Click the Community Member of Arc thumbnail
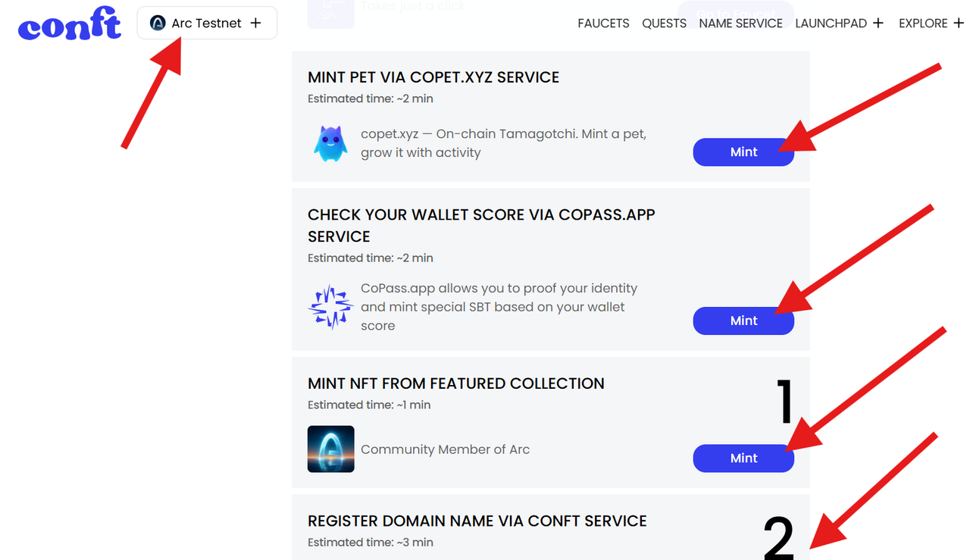This screenshot has height=560, width=970. (x=331, y=449)
